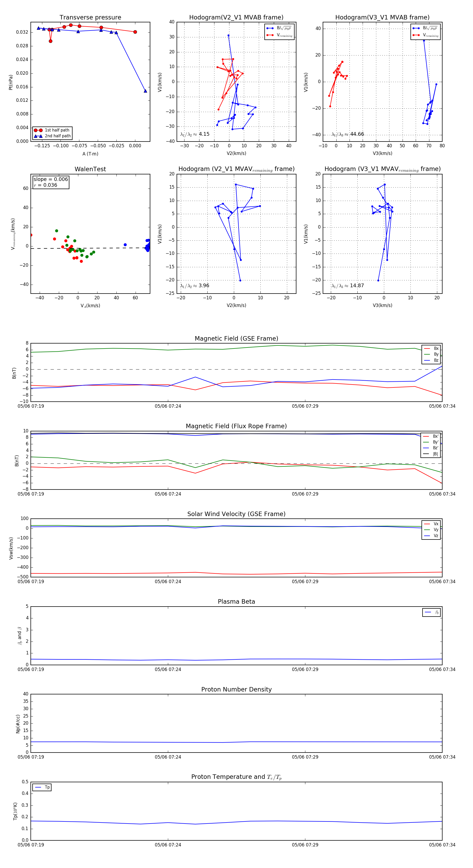Click the 'V_A(km/s)' axis label in WalenTest
Screen dimensions: 473x868
[x=90, y=306]
